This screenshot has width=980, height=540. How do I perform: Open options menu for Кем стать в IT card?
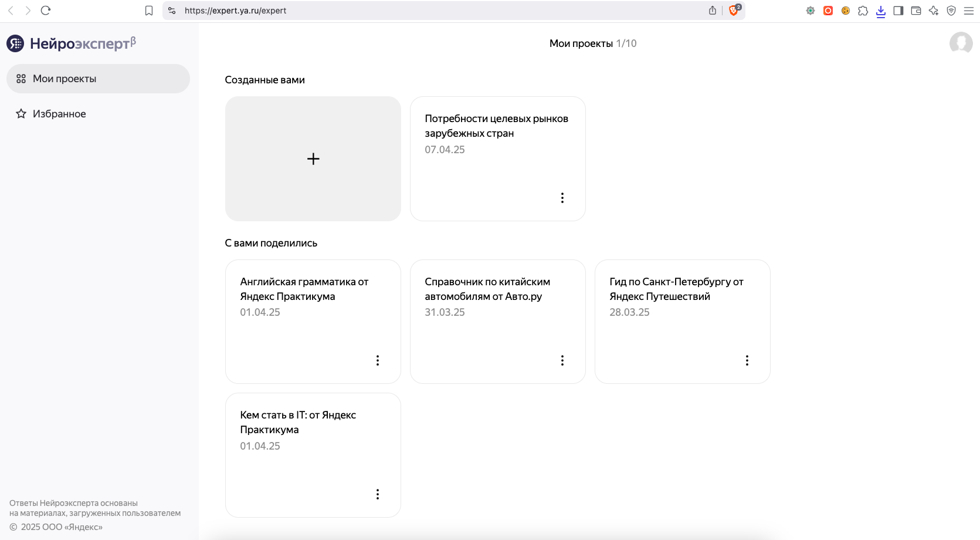(378, 494)
